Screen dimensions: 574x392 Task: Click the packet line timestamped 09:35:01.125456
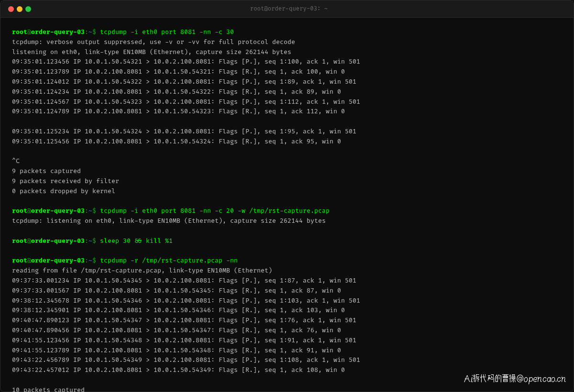(x=177, y=142)
